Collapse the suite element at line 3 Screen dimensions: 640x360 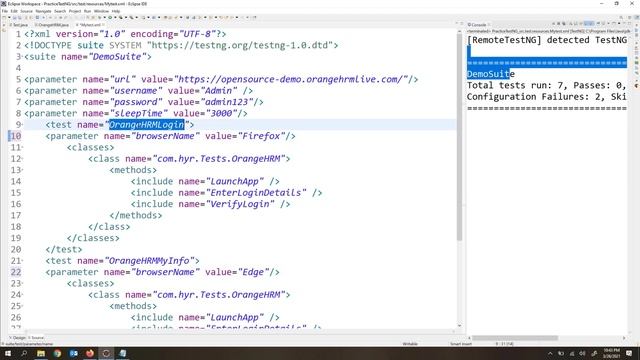pos(22,57)
